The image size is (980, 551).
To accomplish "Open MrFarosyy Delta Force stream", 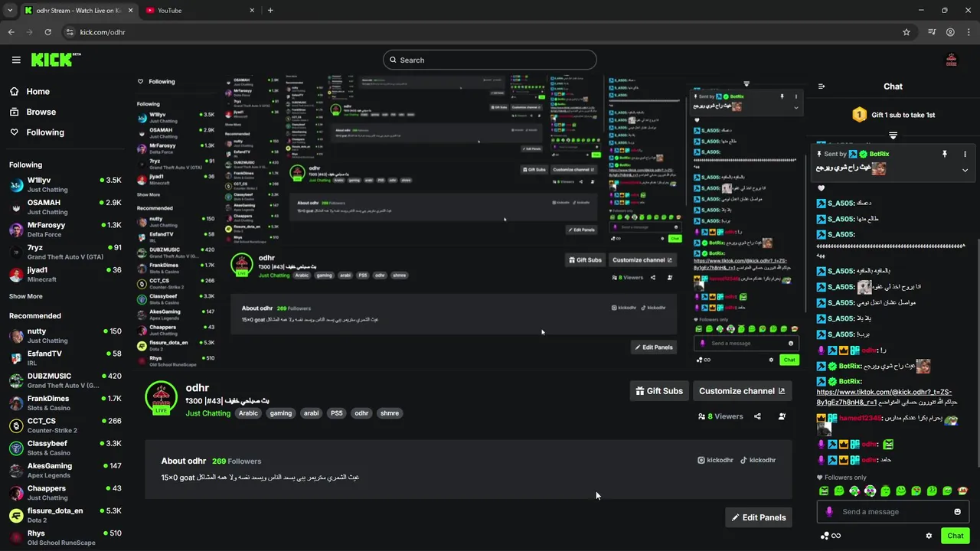I will pos(65,230).
